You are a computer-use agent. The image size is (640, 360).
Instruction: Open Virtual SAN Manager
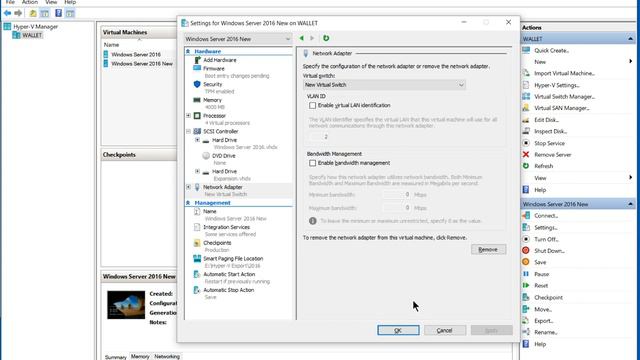click(562, 108)
